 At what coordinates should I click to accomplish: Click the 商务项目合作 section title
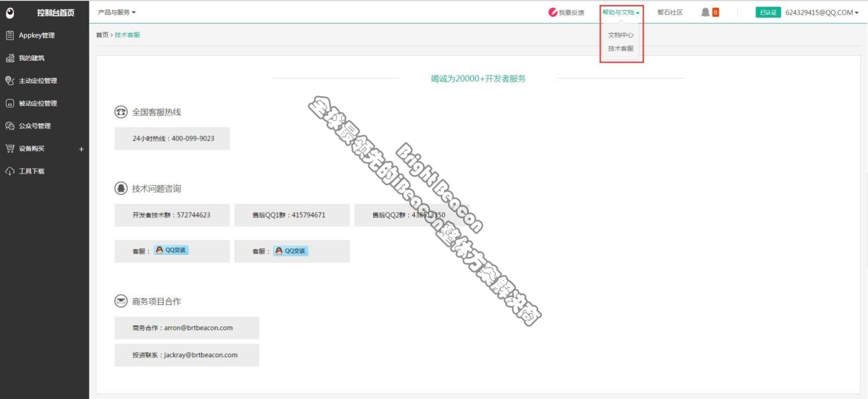tap(157, 301)
